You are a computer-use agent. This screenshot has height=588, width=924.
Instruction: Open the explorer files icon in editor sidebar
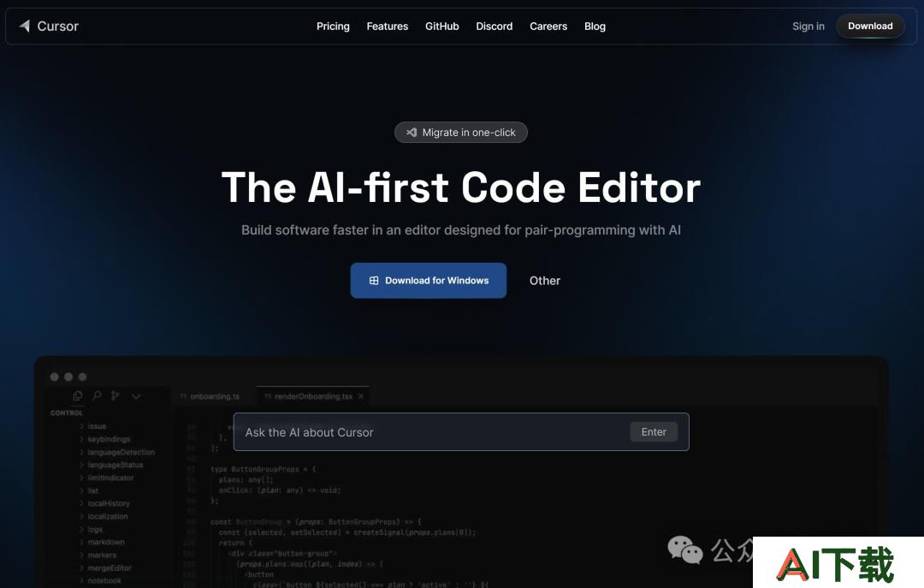point(77,395)
